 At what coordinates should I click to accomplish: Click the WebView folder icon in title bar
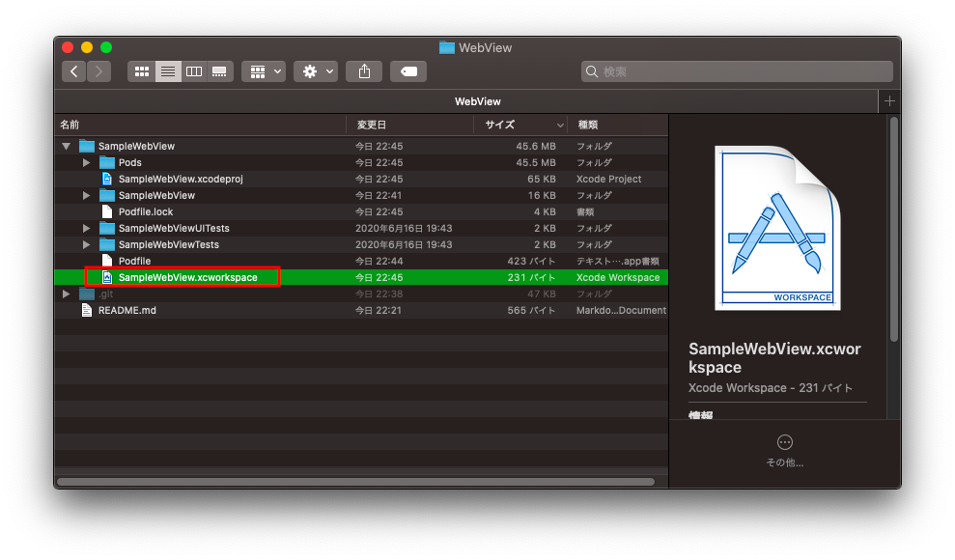coord(447,47)
